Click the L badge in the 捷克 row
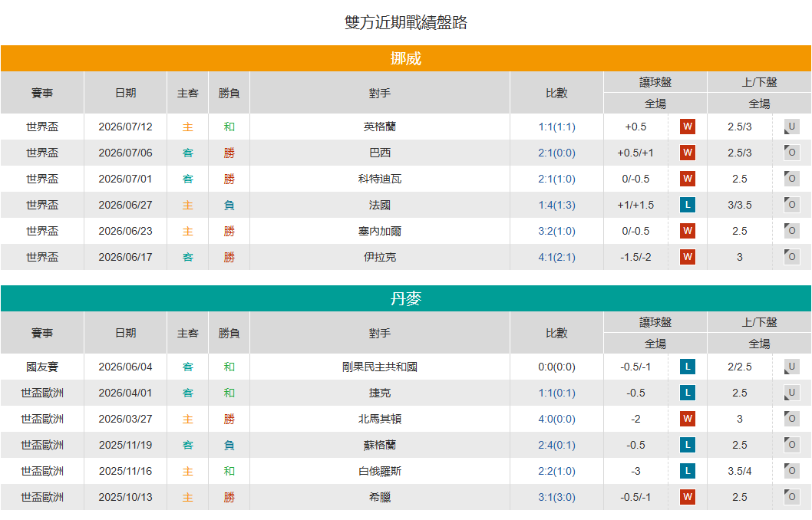The width and height of the screenshot is (812, 520). click(x=687, y=393)
